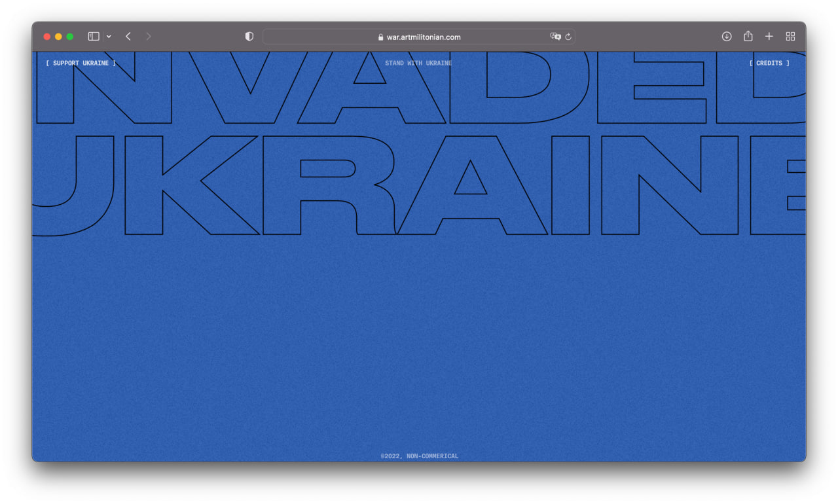Click the lock icon beside the URL
The height and width of the screenshot is (504, 838).
pyautogui.click(x=380, y=37)
